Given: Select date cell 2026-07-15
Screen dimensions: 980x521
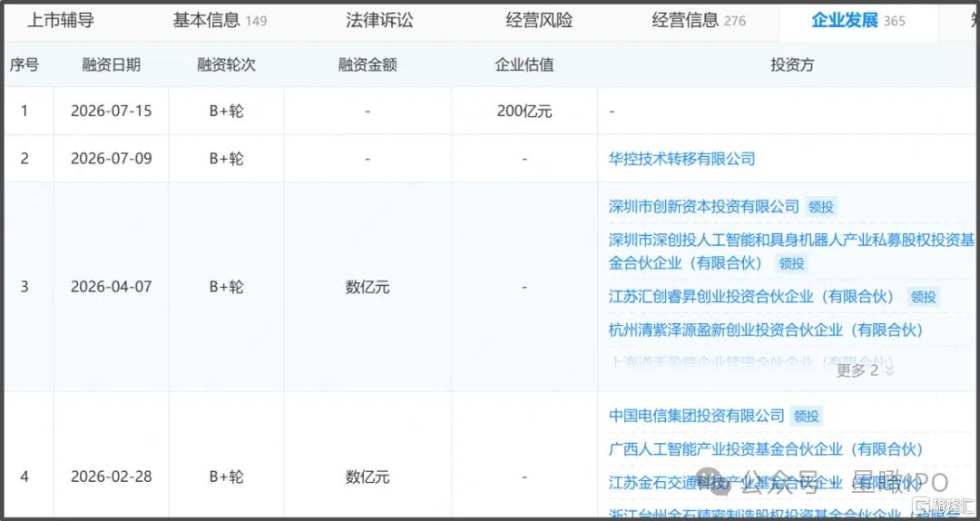Looking at the screenshot, I should [x=112, y=112].
